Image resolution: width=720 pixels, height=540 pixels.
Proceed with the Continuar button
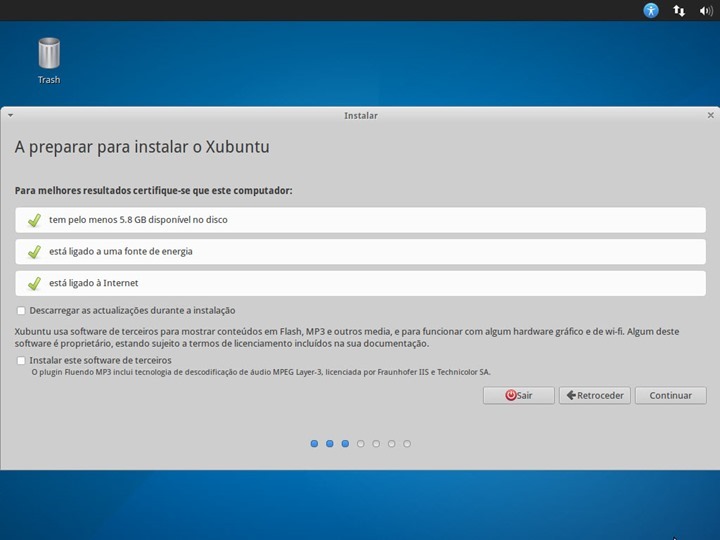[x=670, y=395]
